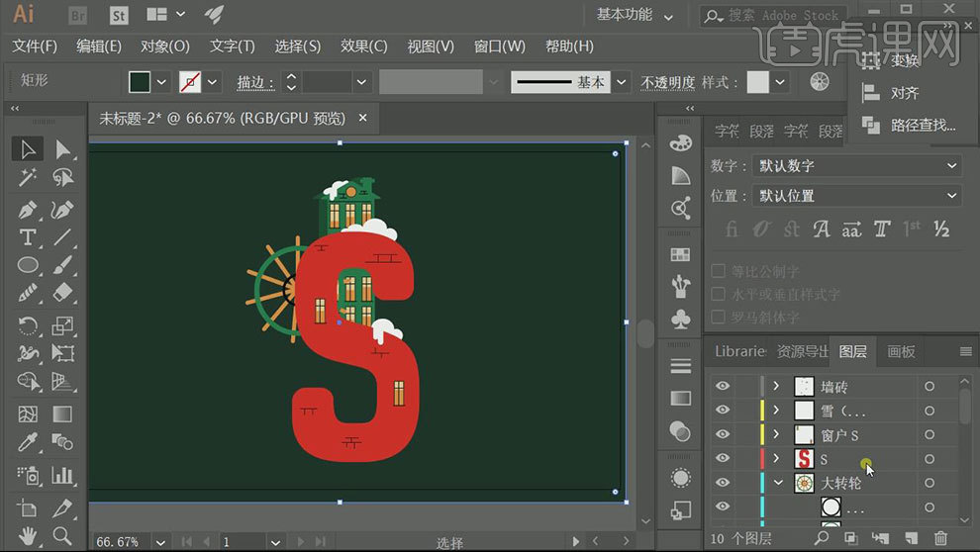Hide the 墙砖 layer

[723, 386]
